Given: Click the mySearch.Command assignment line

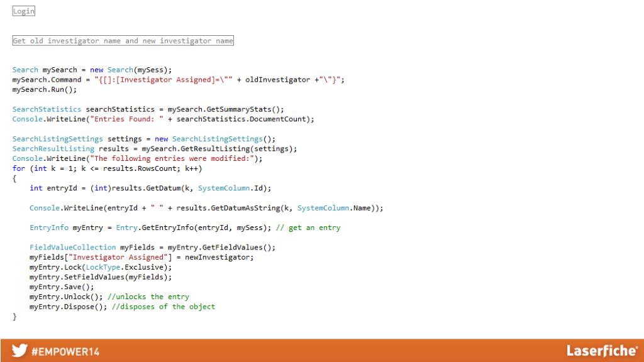Looking at the screenshot, I should click(x=178, y=80).
